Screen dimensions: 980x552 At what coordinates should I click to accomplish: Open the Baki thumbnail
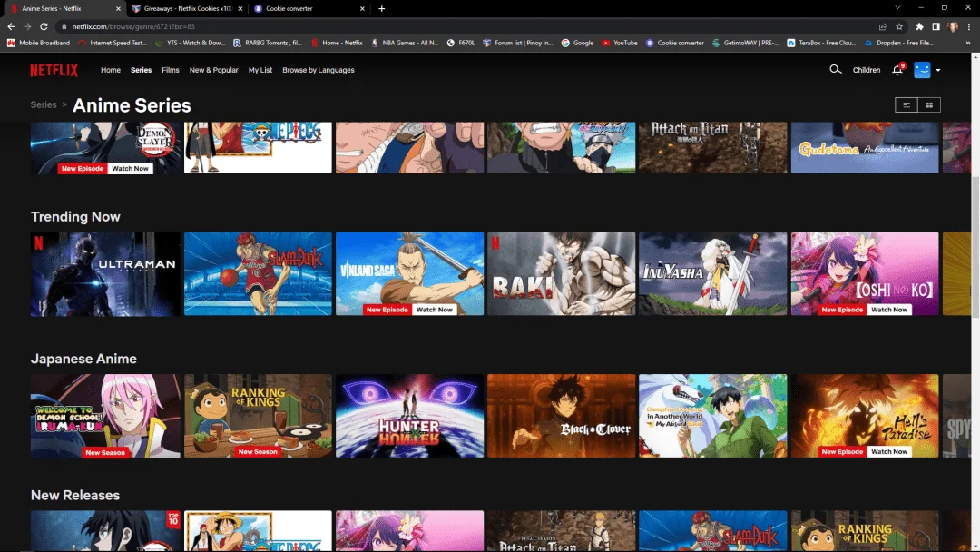click(x=562, y=274)
